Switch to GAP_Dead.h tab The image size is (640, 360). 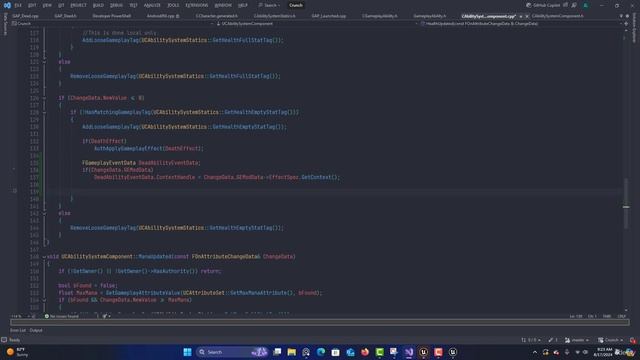(x=65, y=16)
